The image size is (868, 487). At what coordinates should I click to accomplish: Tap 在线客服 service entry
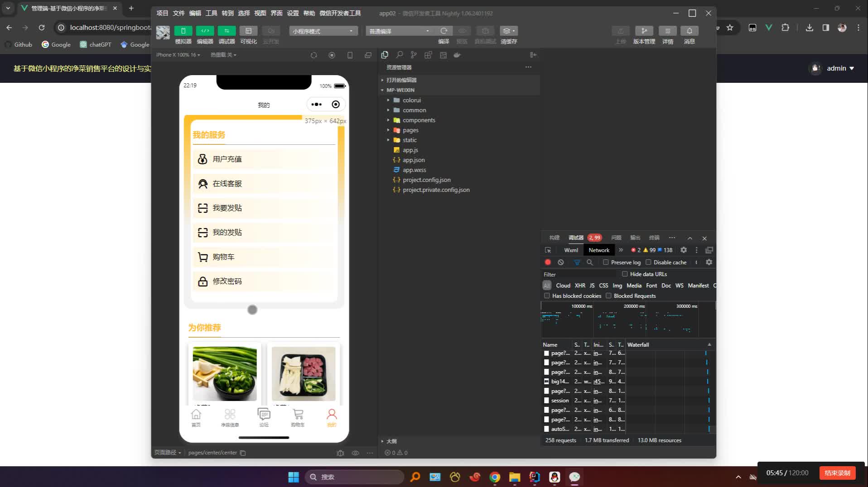pos(265,183)
